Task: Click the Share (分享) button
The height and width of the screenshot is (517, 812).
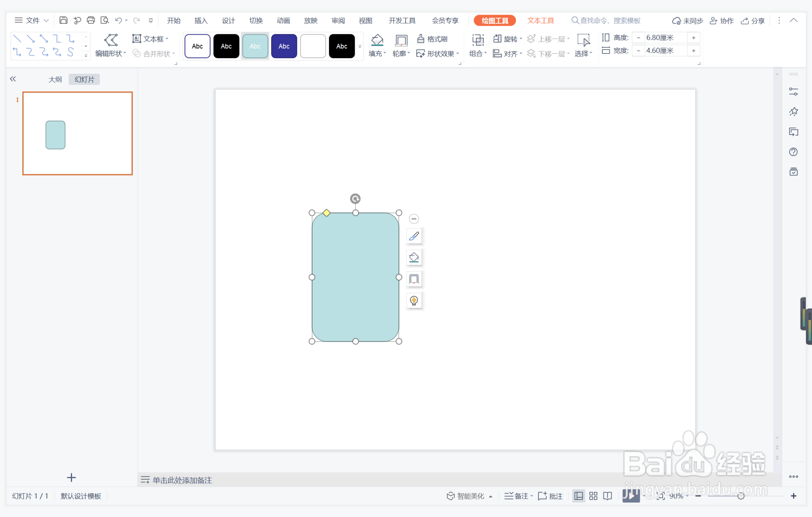Action: pos(753,20)
